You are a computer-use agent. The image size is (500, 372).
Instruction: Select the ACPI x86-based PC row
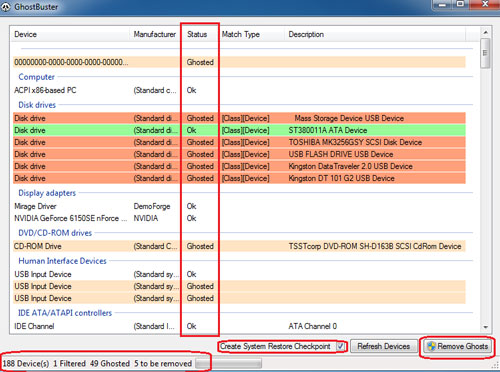239,90
